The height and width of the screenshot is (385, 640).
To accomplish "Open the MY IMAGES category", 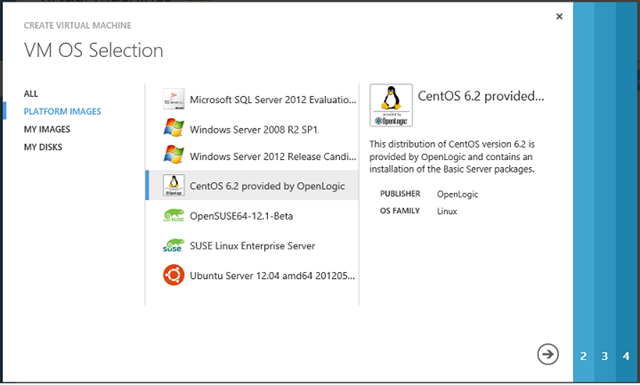I will (47, 129).
